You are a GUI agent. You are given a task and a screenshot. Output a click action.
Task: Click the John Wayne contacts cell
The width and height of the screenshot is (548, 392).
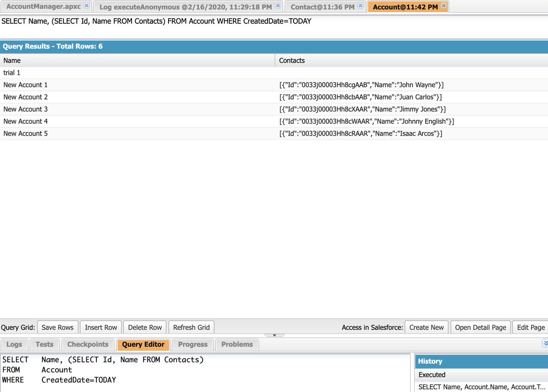tap(411, 85)
